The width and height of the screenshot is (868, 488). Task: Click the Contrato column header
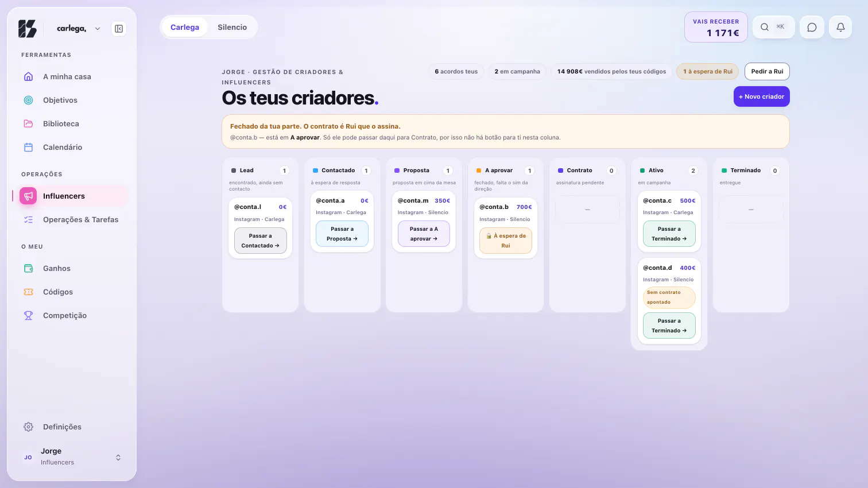579,171
